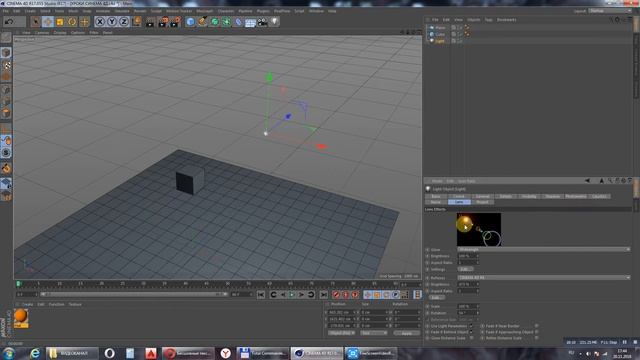The width and height of the screenshot is (640, 360).
Task: Play the animation forwards
Action: tap(292, 295)
